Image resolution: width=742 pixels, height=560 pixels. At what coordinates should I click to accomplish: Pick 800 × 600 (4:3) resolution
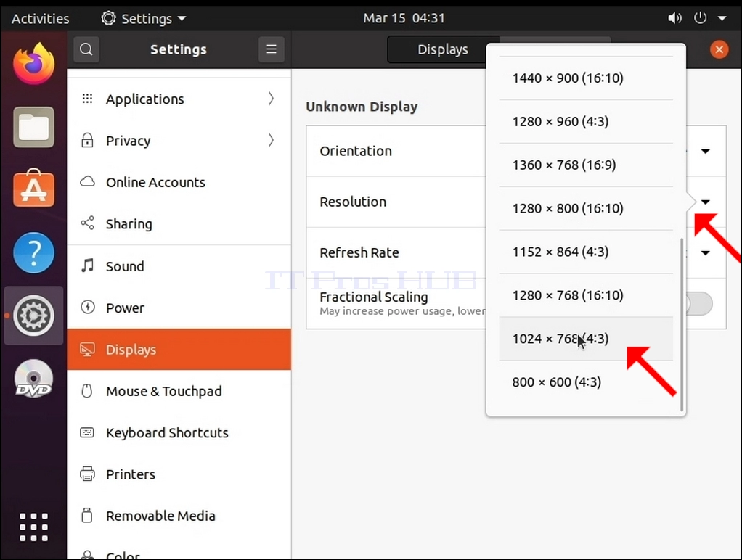tap(586, 382)
